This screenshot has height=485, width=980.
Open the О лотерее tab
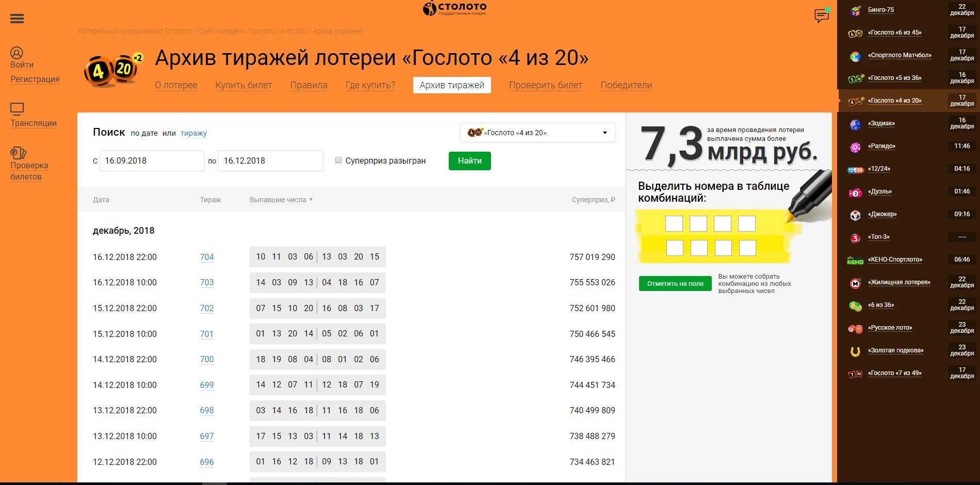pos(176,85)
